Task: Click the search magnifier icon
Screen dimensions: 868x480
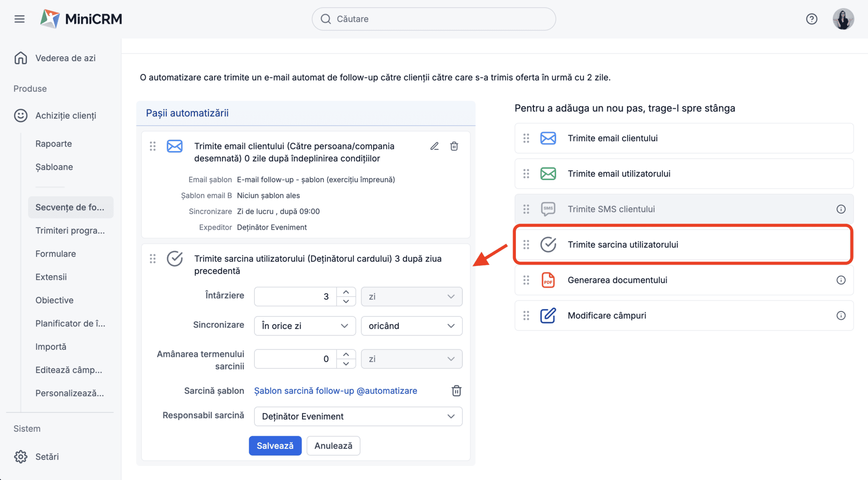Action: coord(325,19)
